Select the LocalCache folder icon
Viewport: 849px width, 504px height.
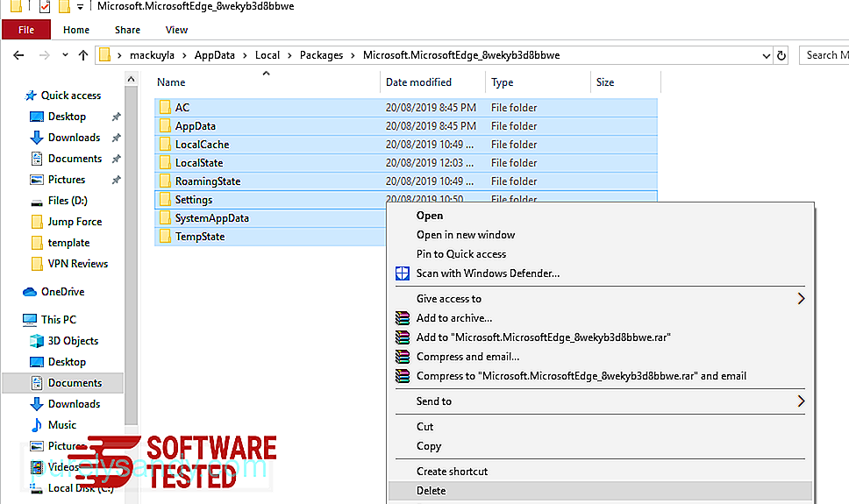click(165, 144)
